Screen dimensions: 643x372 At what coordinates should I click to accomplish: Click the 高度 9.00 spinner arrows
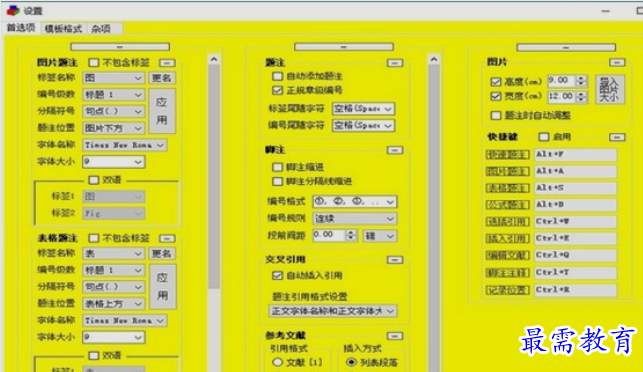[x=581, y=80]
